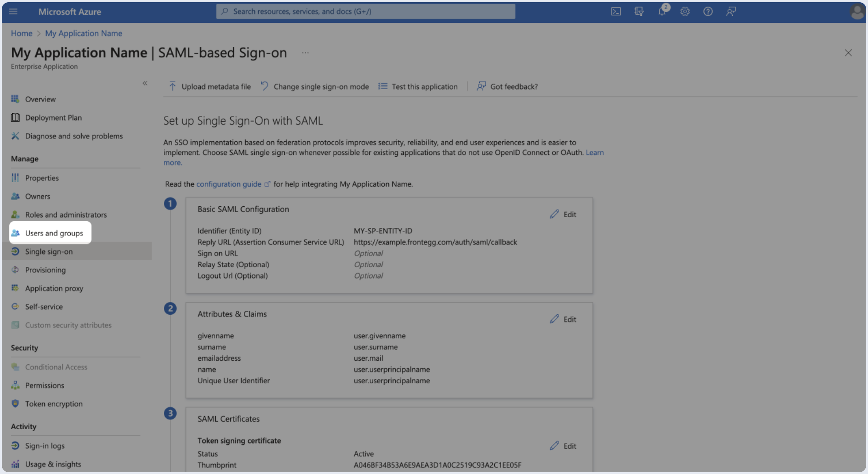Select Users and groups in sidebar
Image resolution: width=868 pixels, height=474 pixels.
54,233
